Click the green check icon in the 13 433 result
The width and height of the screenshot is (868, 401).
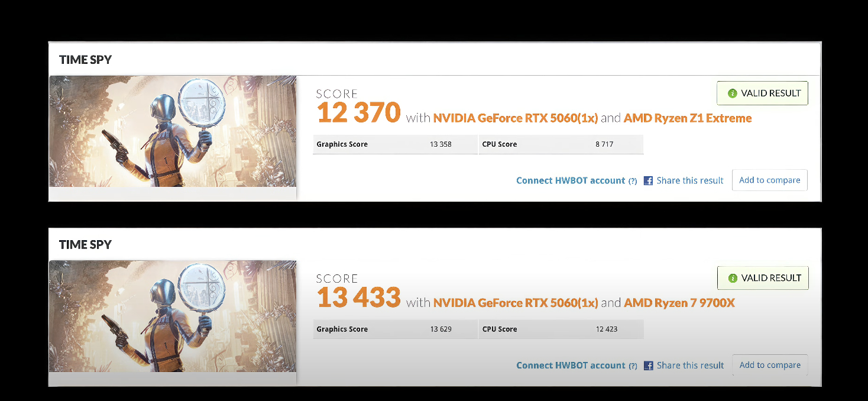(x=733, y=278)
